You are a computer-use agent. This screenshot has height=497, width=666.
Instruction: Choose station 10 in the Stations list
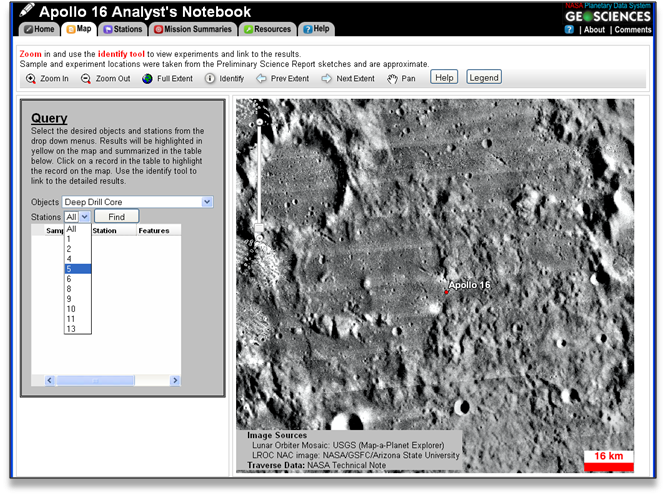coord(78,309)
